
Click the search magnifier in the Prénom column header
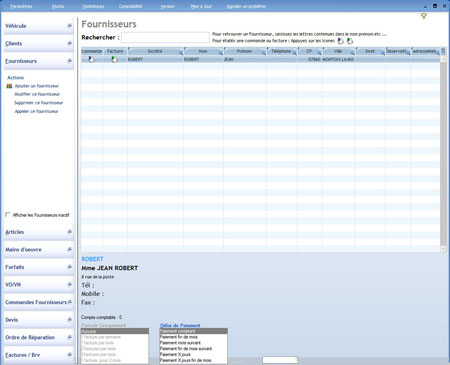[264, 53]
